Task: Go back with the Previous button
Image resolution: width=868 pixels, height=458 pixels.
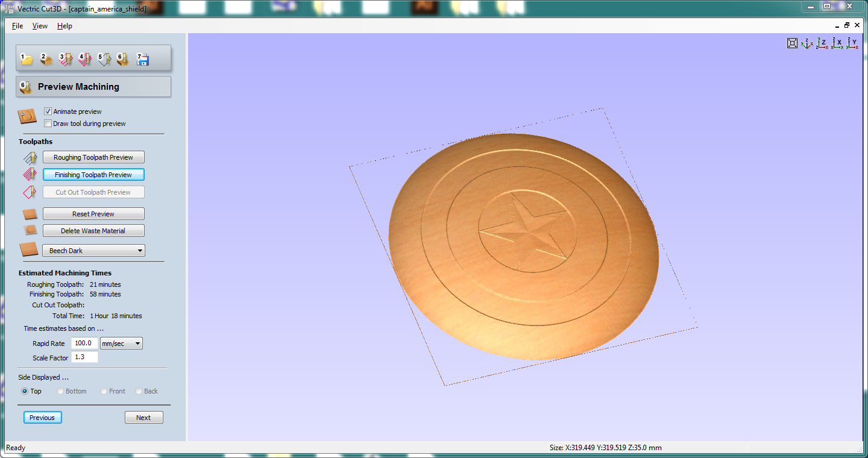Action: click(x=42, y=418)
